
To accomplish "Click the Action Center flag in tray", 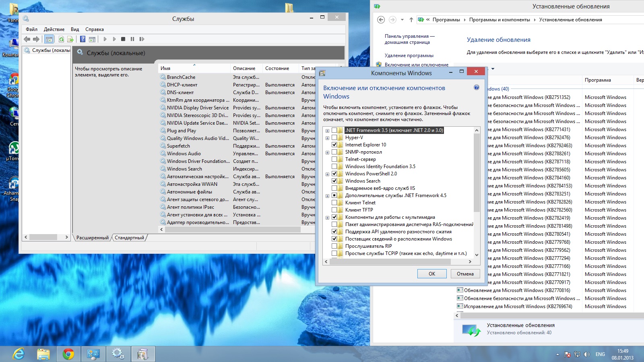I will click(567, 354).
